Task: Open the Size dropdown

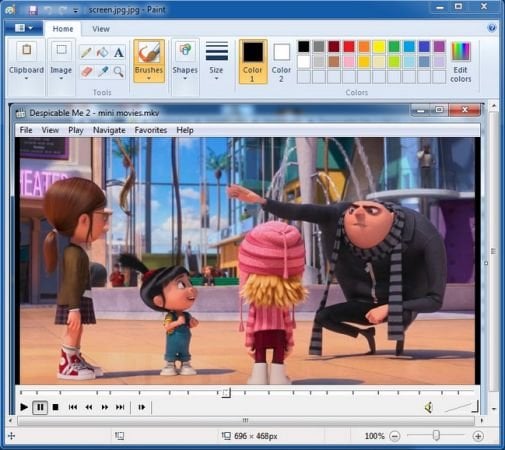Action: pos(216,61)
